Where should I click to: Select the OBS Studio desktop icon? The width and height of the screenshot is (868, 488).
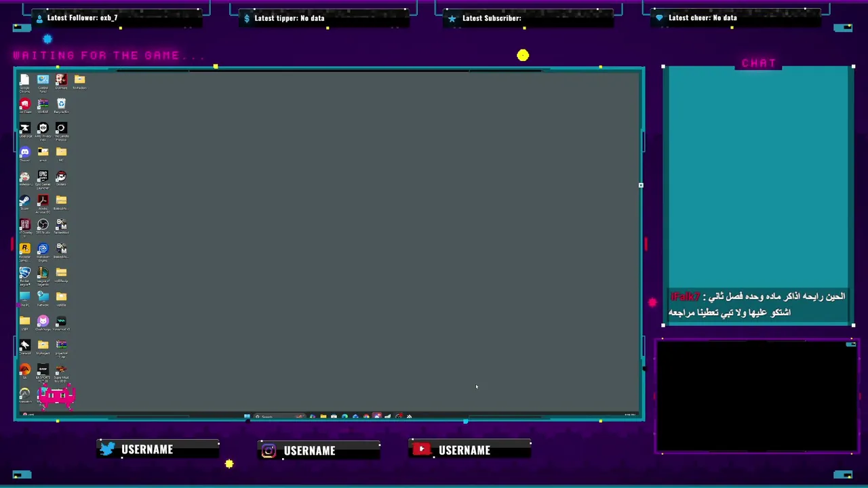[43, 226]
